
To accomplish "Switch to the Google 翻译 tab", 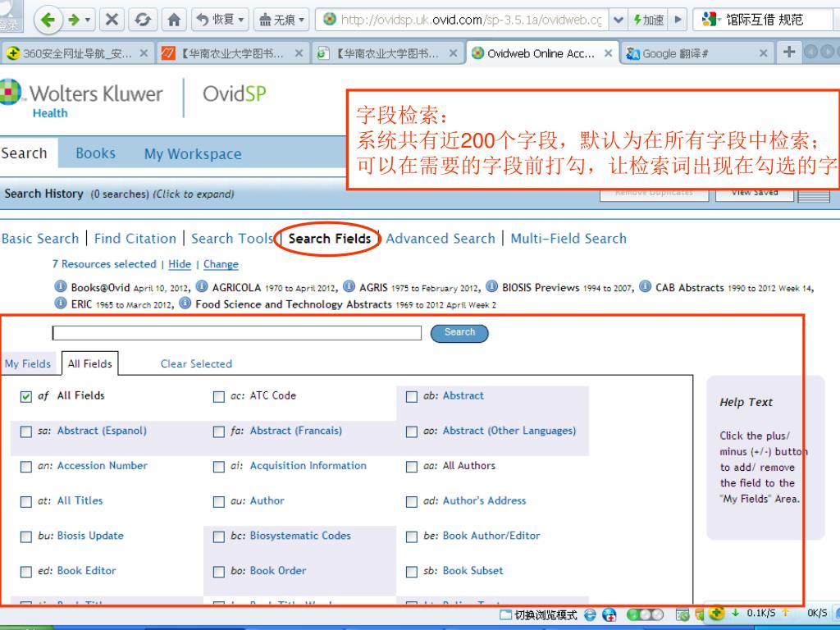I will pos(696,53).
